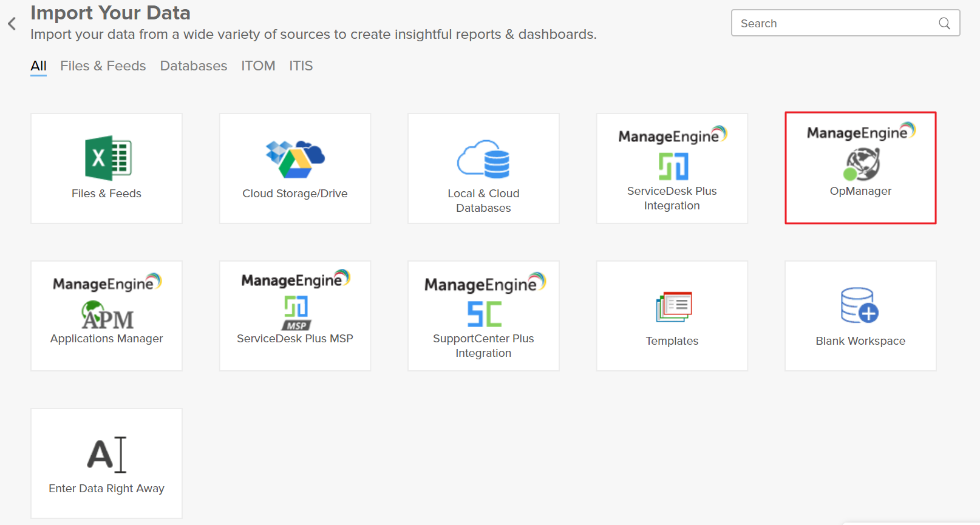980x525 pixels.
Task: Click the Local & Cloud Databases icon
Action: (x=483, y=159)
